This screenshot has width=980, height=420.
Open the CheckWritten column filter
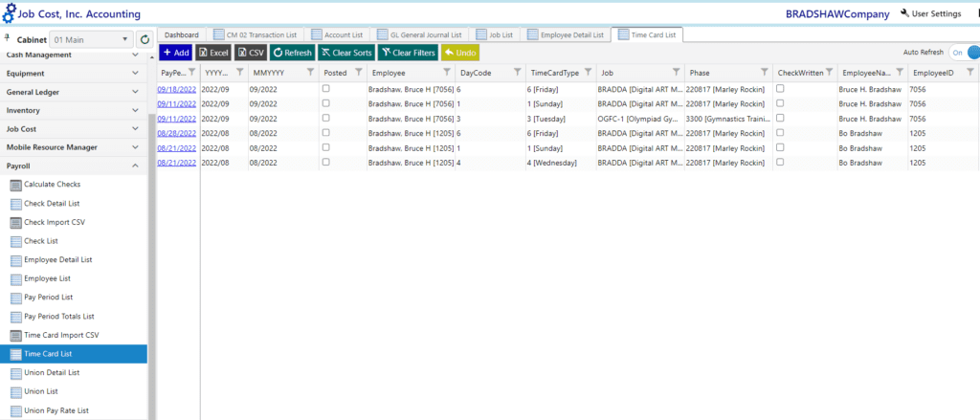829,73
